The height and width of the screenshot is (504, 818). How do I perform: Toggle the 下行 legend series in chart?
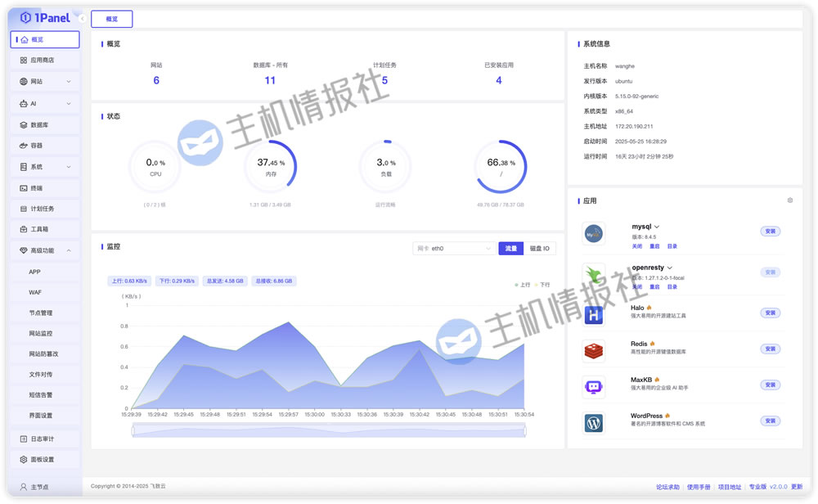pyautogui.click(x=542, y=285)
